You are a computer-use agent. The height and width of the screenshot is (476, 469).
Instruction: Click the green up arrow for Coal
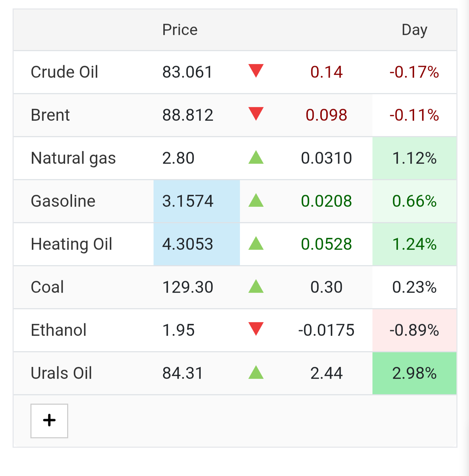pyautogui.click(x=256, y=286)
